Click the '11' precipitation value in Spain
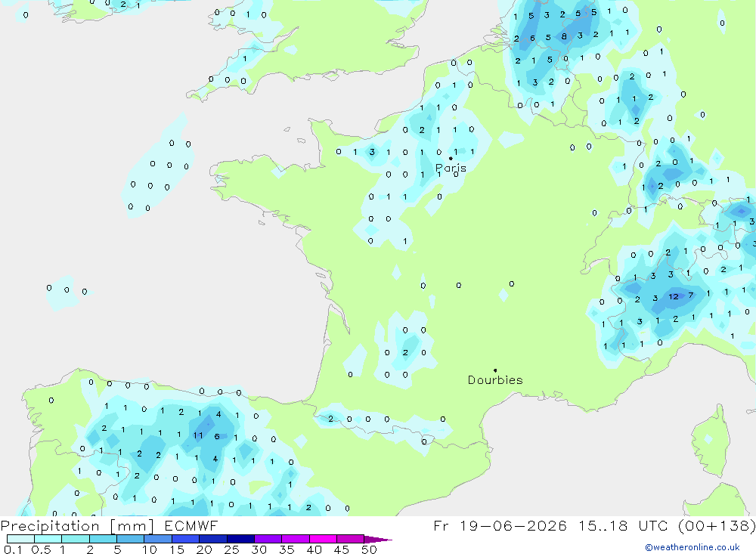The width and height of the screenshot is (756, 554). 198,435
